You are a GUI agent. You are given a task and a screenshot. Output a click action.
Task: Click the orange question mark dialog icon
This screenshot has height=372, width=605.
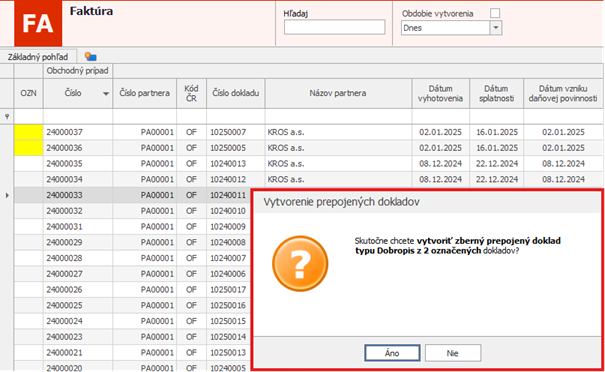300,264
